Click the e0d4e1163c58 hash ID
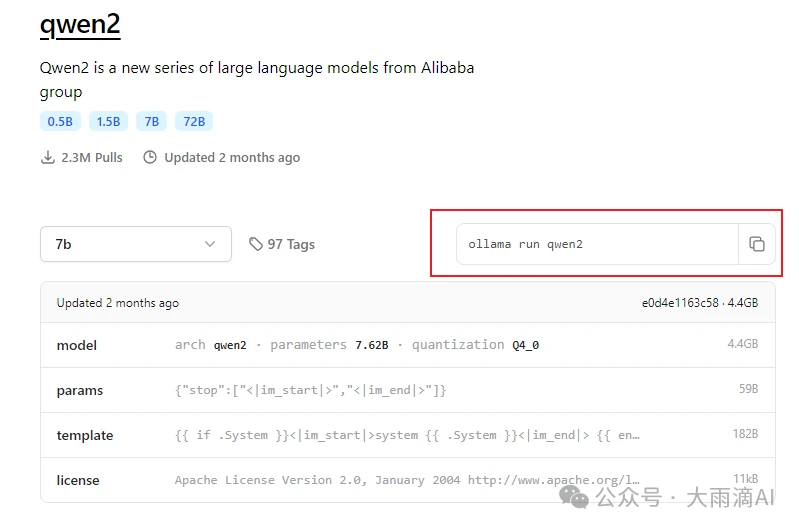 tap(680, 303)
